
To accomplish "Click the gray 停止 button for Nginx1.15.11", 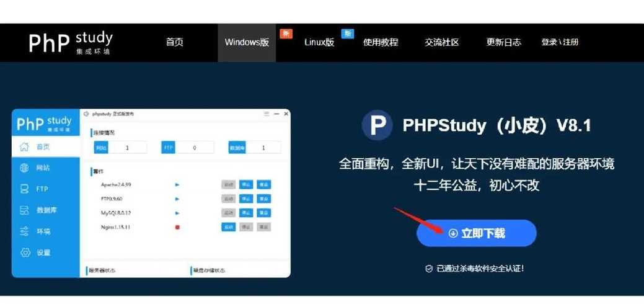I will pyautogui.click(x=247, y=226).
